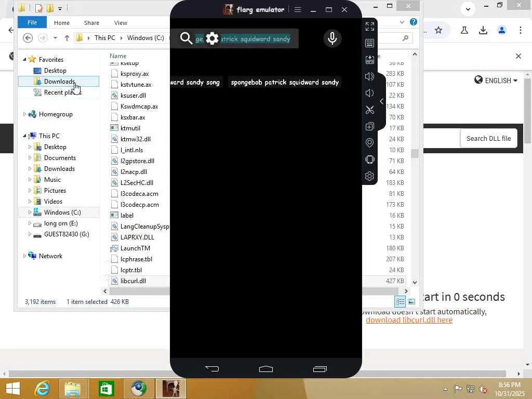The width and height of the screenshot is (532, 399).
Task: Select the file libcurl.dll
Action: (x=133, y=281)
